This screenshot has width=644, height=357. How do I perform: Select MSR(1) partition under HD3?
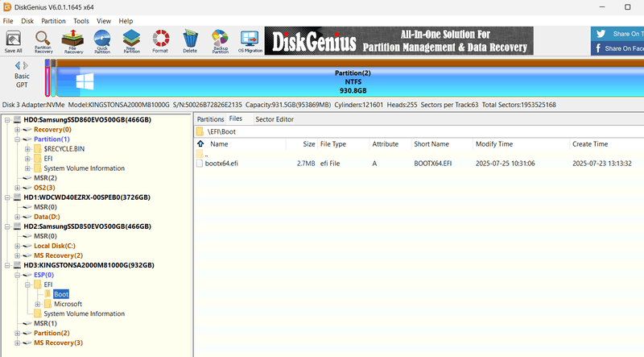(x=45, y=323)
